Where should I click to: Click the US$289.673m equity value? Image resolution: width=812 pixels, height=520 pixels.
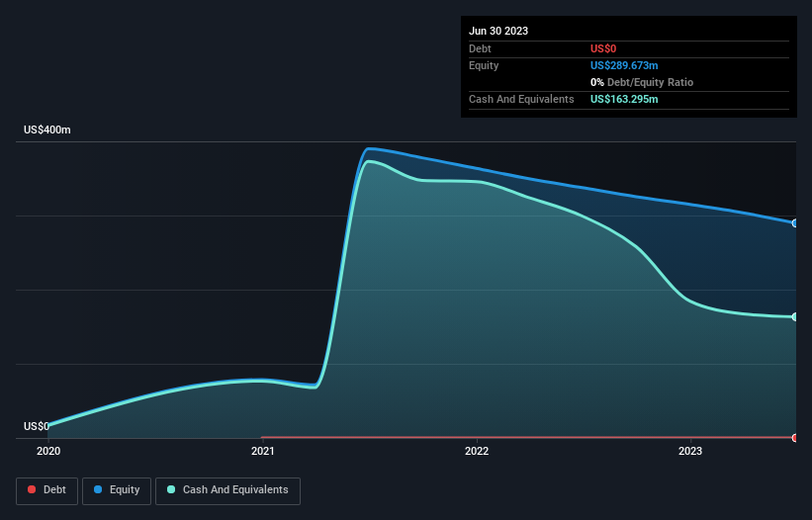click(x=624, y=65)
